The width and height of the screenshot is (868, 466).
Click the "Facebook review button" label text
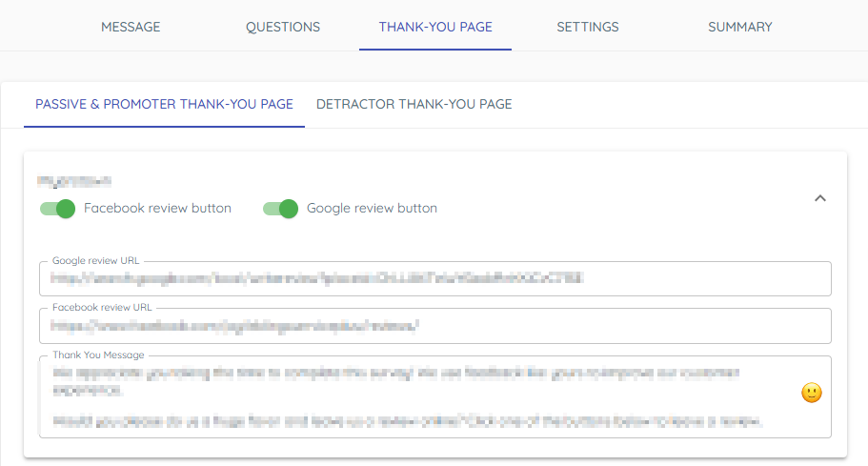coord(157,209)
